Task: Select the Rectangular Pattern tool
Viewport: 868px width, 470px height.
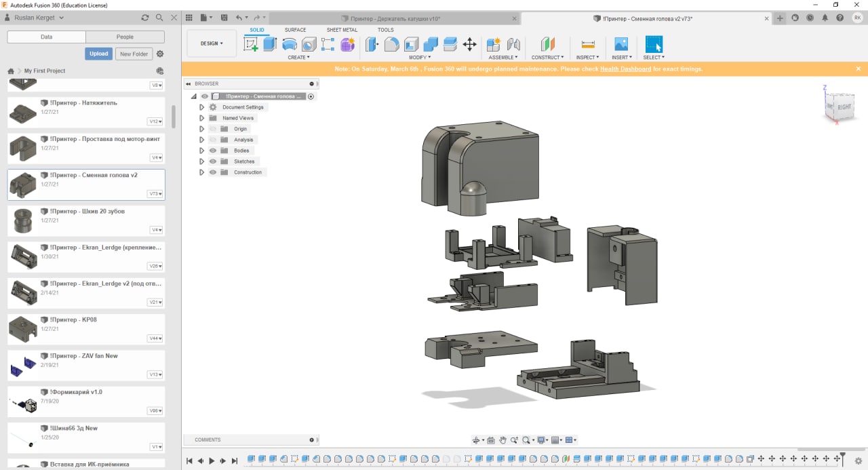Action: pyautogui.click(x=328, y=45)
